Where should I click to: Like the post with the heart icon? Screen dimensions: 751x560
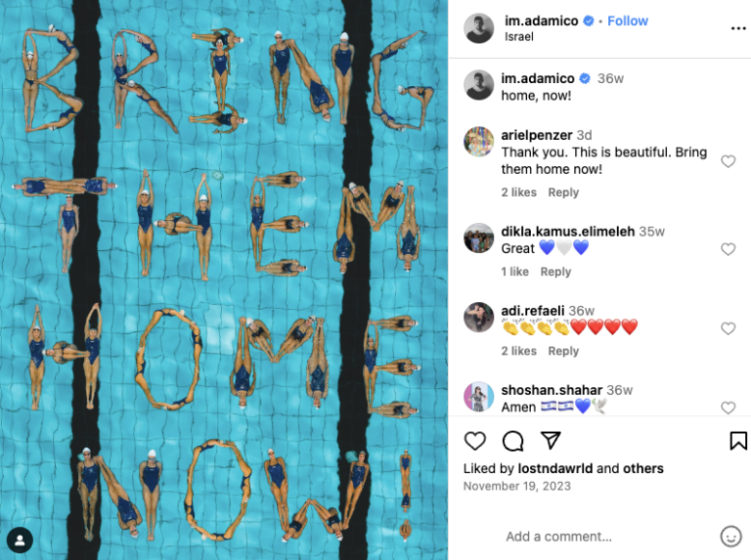[x=475, y=441]
